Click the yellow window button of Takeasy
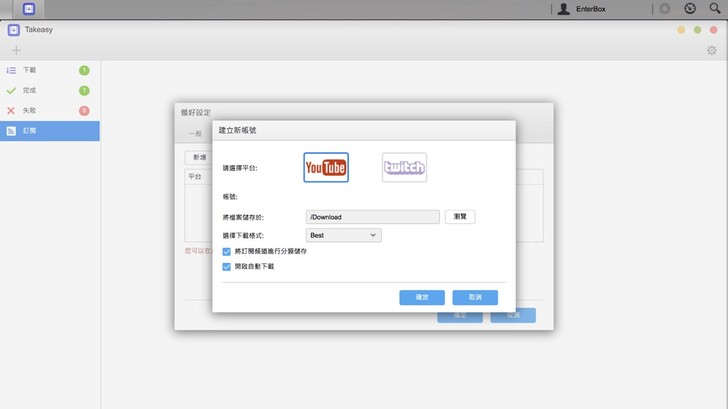728x409 pixels. click(x=681, y=30)
